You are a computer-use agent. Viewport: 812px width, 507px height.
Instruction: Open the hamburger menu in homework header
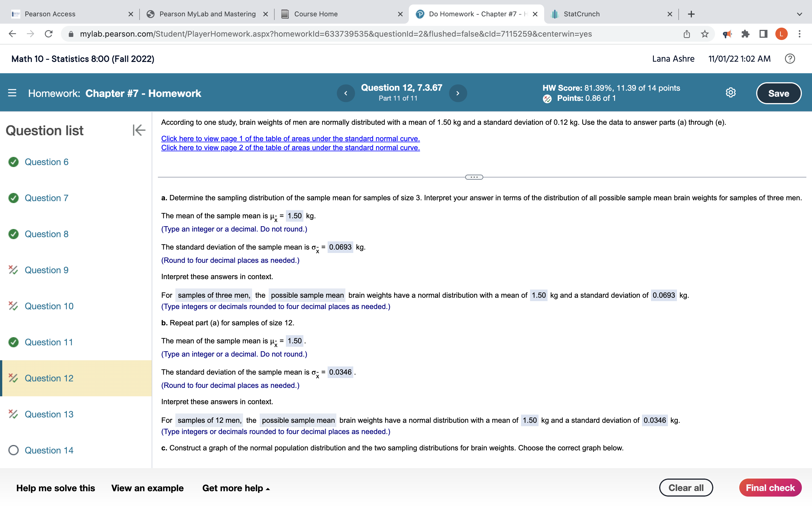[x=12, y=93]
